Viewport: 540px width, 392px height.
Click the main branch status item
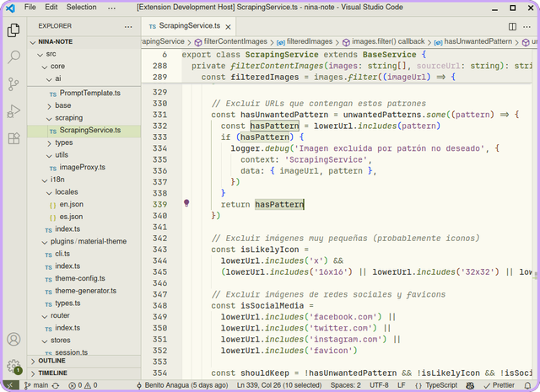pyautogui.click(x=35, y=385)
